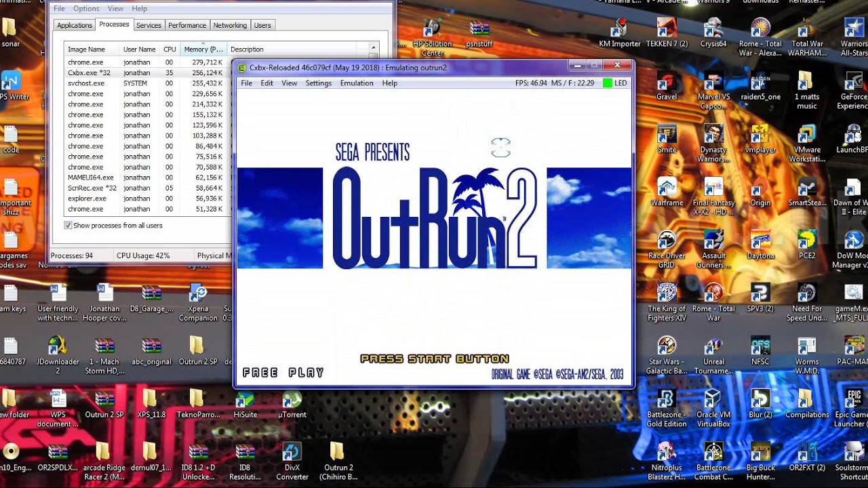Launch The King of Fighters XIV

click(667, 302)
